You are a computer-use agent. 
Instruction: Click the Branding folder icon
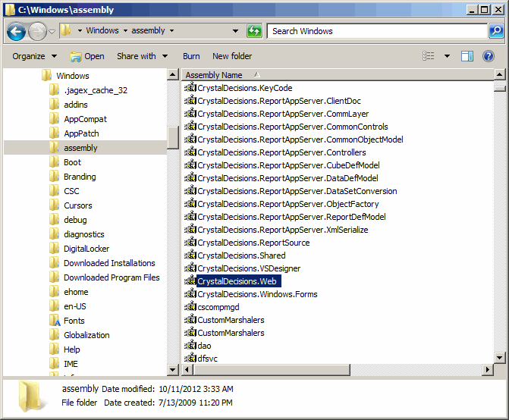click(54, 176)
